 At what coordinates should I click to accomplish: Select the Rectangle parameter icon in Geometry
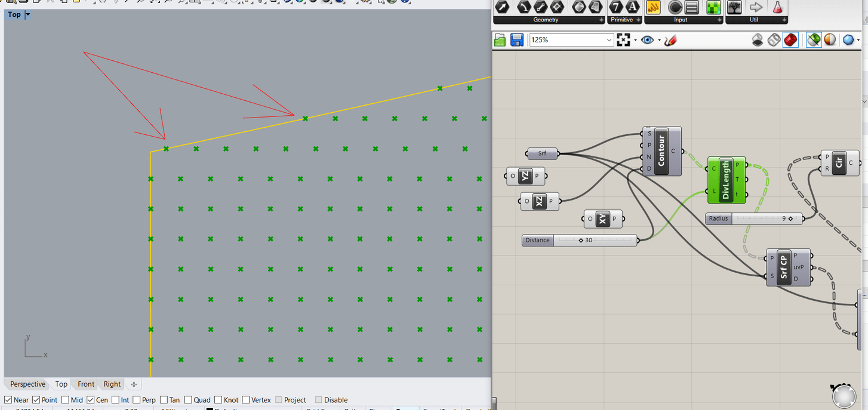point(557,7)
